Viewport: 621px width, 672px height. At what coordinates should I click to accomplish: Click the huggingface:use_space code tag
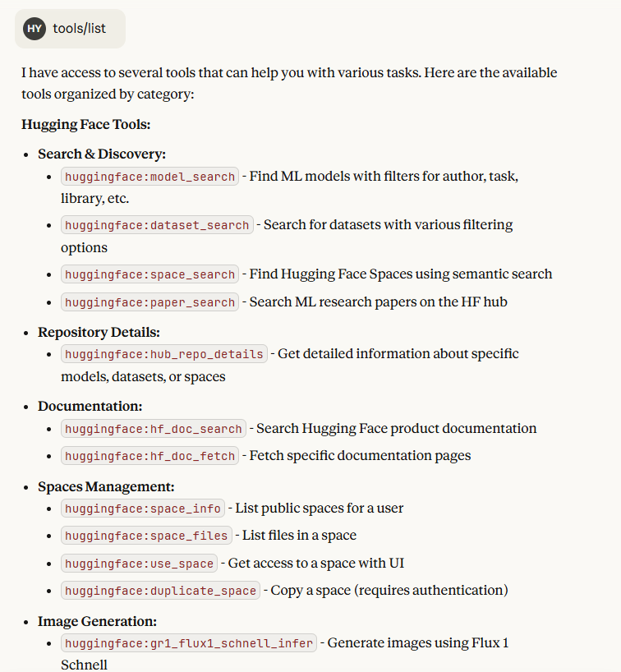[139, 564]
